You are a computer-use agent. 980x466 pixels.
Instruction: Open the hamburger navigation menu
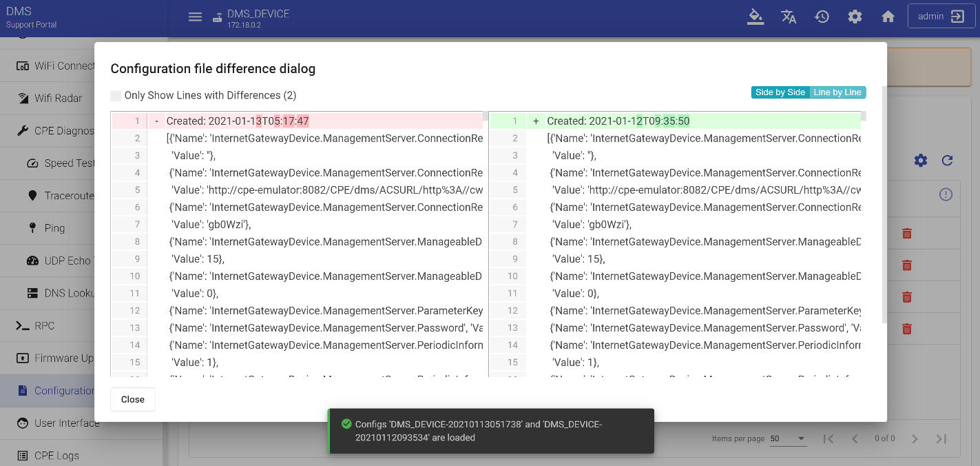point(195,17)
